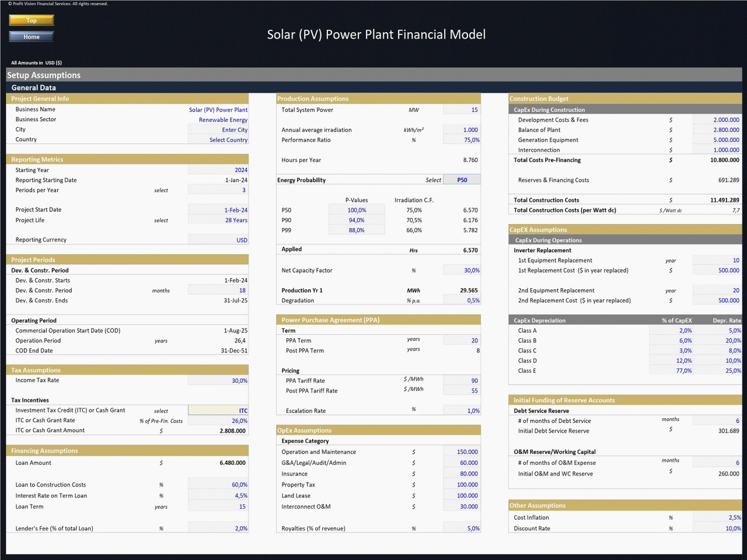Screen dimensions: 747x560
Task: Edit the Dev. & Constr. Period months value
Action: pyautogui.click(x=218, y=290)
